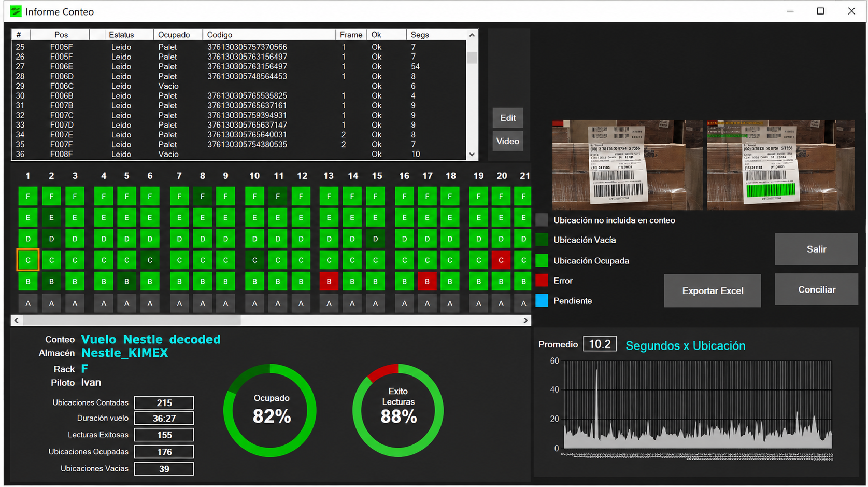Viewport: 868px width, 487px height.
Task: Click the rack grid right scroll arrow
Action: pos(525,321)
